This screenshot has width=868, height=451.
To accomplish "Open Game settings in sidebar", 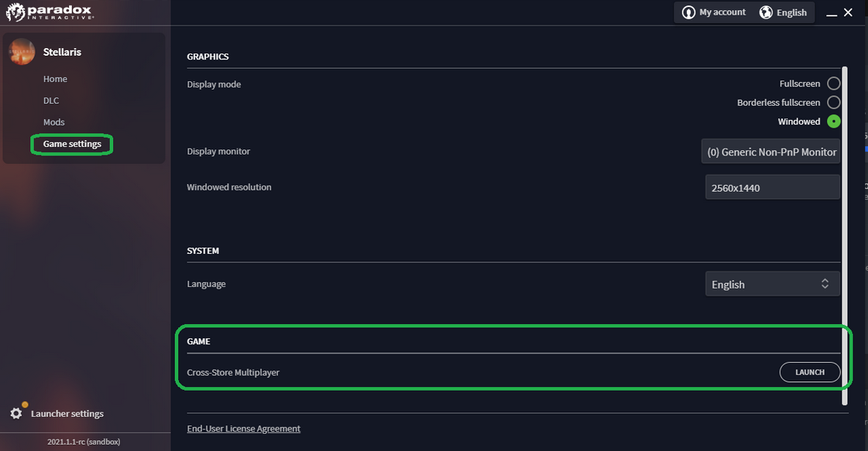I will click(73, 144).
